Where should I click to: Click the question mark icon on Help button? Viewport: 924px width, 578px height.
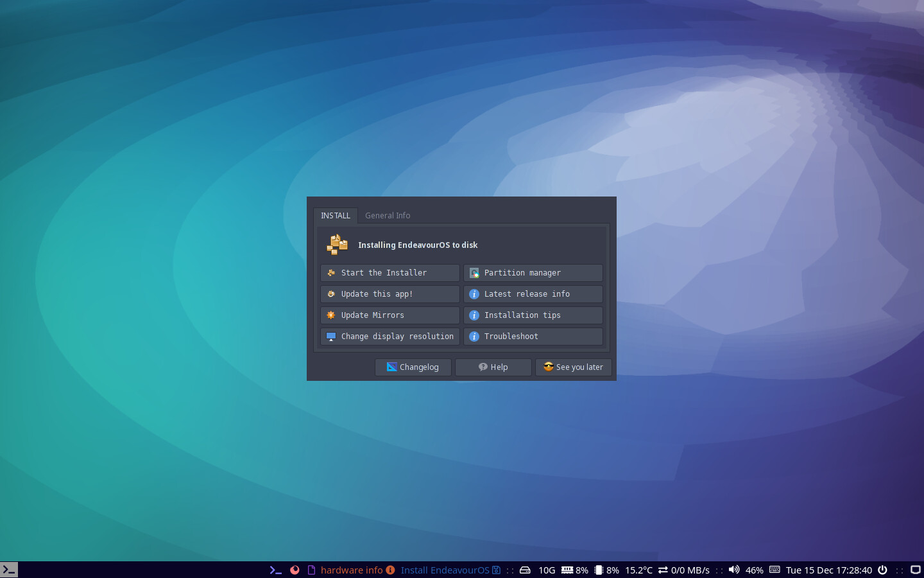[483, 367]
